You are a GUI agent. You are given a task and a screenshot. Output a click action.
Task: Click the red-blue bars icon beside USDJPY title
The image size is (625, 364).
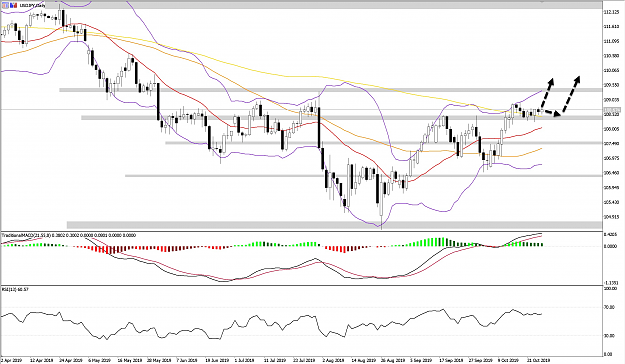[13, 6]
